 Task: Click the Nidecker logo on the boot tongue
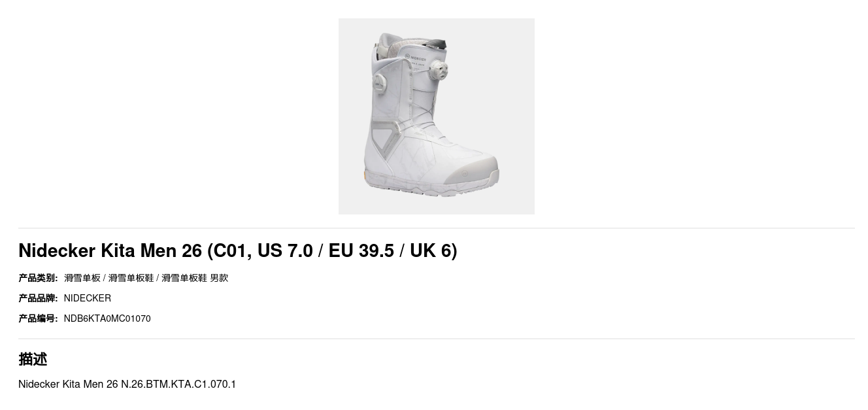(416, 58)
